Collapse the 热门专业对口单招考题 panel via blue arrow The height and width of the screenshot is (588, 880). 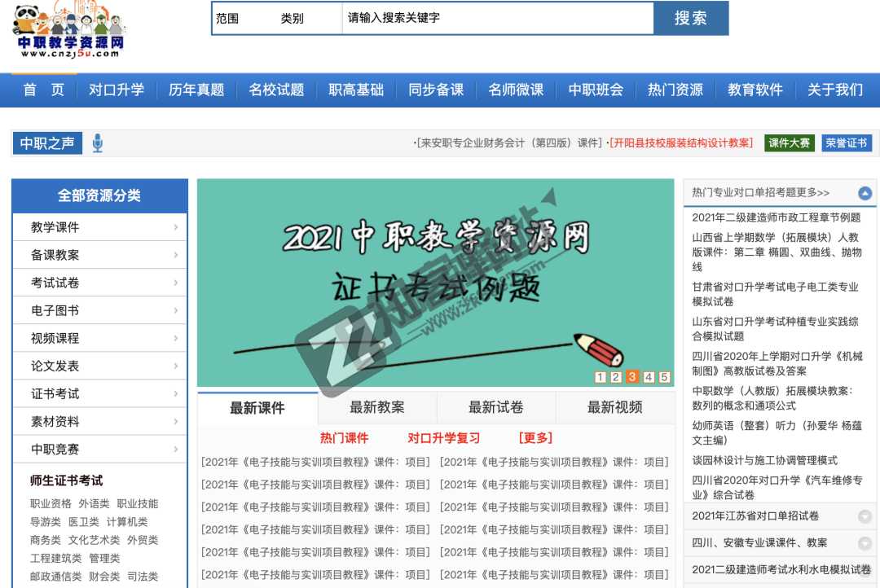pos(864,191)
